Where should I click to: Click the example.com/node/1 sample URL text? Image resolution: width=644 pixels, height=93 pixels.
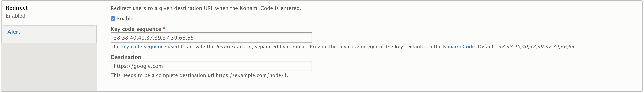tap(252, 75)
